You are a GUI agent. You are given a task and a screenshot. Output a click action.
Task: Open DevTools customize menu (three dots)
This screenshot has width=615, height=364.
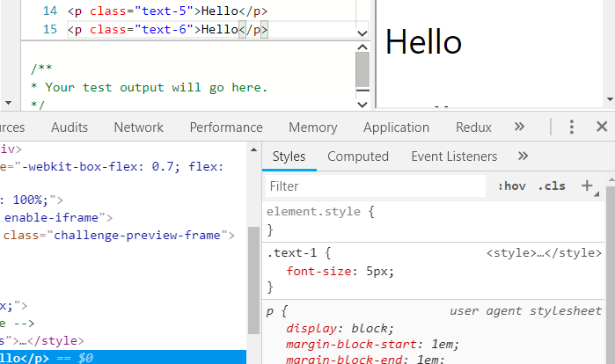tap(572, 127)
